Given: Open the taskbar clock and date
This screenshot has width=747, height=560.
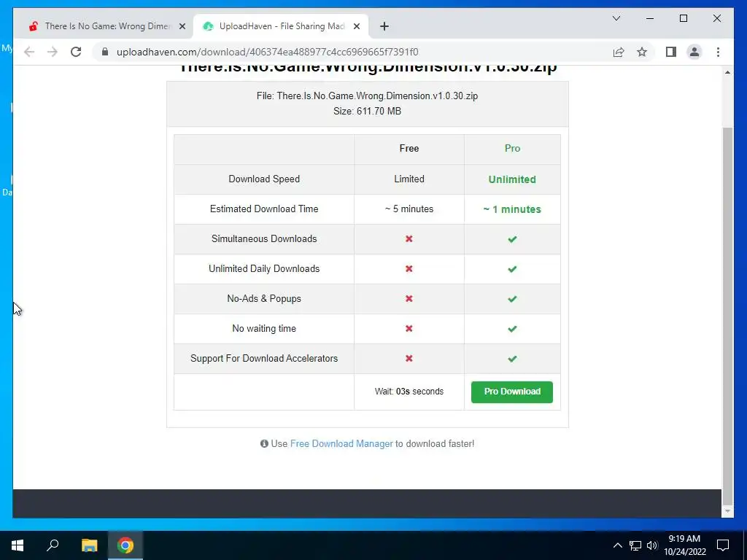Looking at the screenshot, I should (x=684, y=545).
